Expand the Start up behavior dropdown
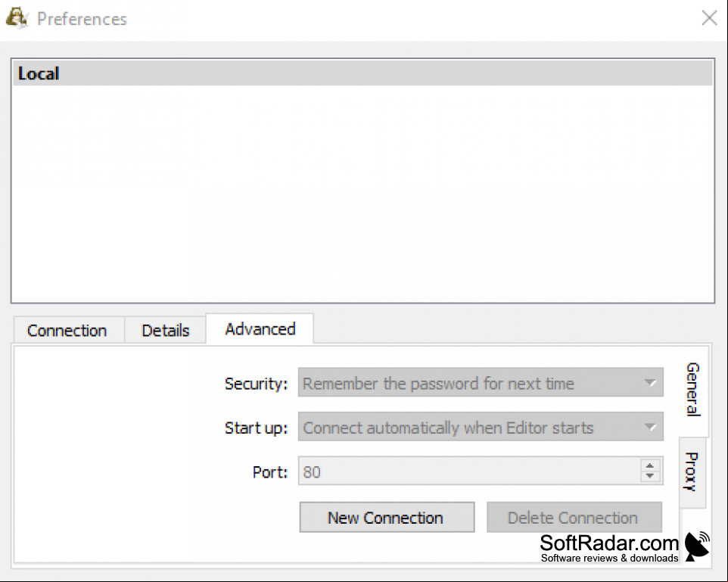 [x=481, y=427]
